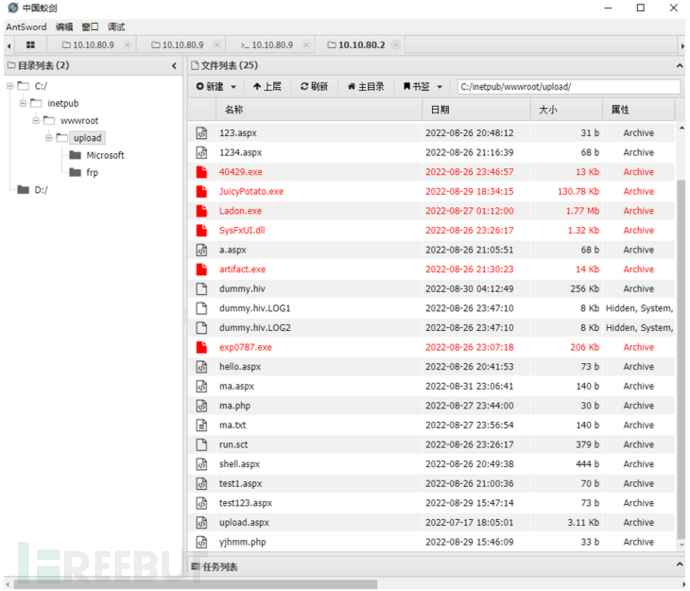The height and width of the screenshot is (591, 690).
Task: Click the code icon beside shell.aspx
Action: 202,464
